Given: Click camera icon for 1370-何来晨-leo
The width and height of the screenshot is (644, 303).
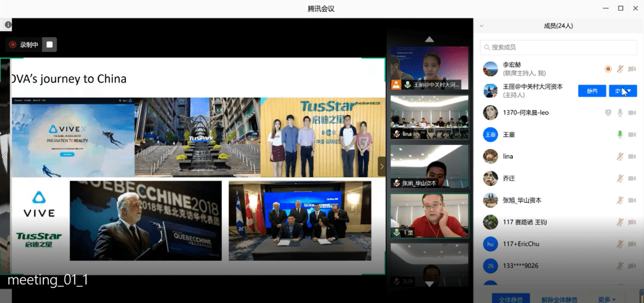Looking at the screenshot, I should pos(632,113).
